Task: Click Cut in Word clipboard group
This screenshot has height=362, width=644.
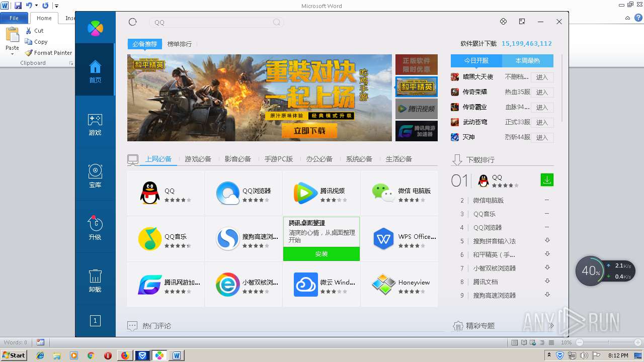Action: click(x=35, y=31)
